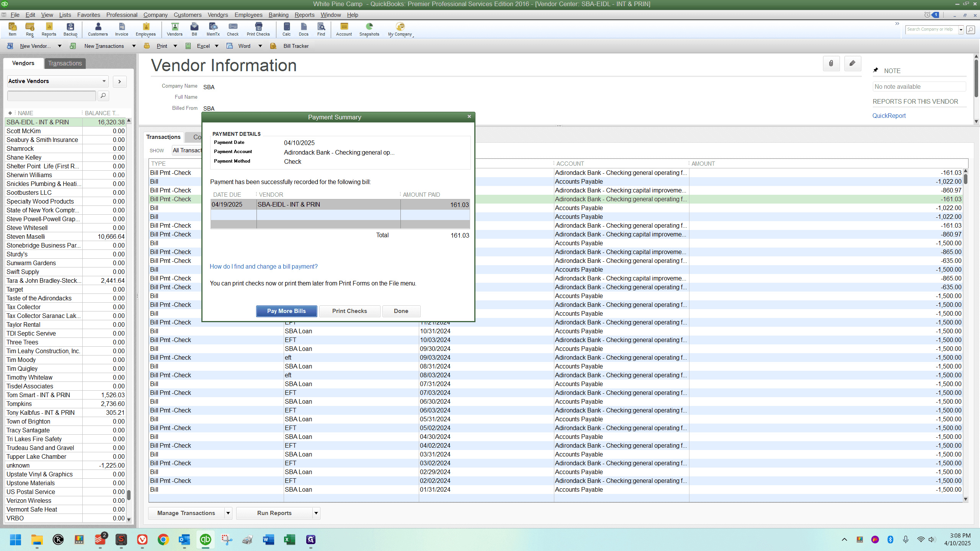Expand the Excel dropdown arrow

[x=217, y=46]
